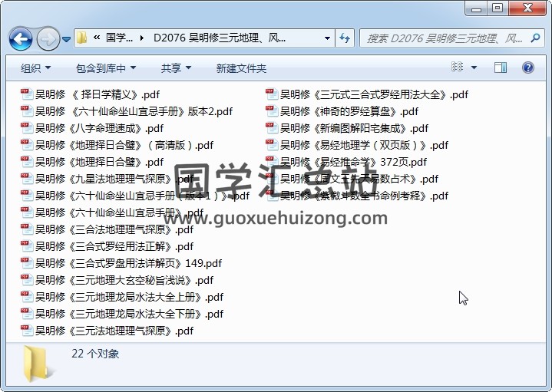The height and width of the screenshot is (392, 552).
Task: Refresh the folder with the refresh icon
Action: 344,38
